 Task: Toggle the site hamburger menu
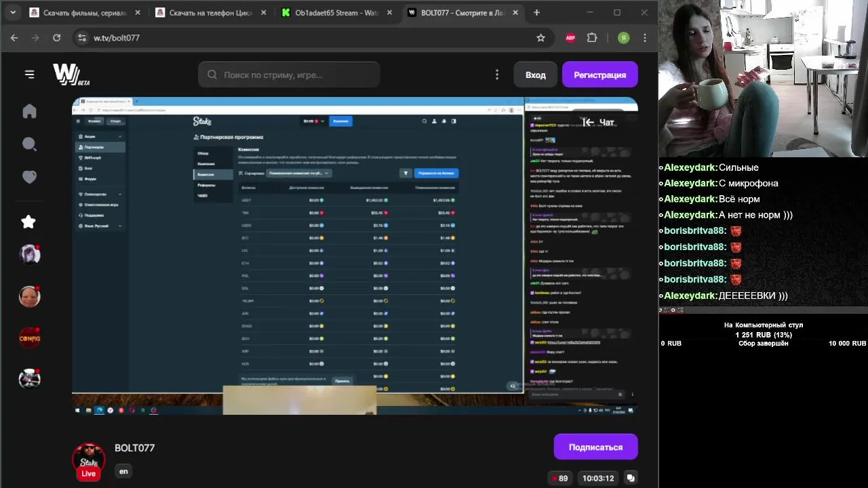(29, 75)
